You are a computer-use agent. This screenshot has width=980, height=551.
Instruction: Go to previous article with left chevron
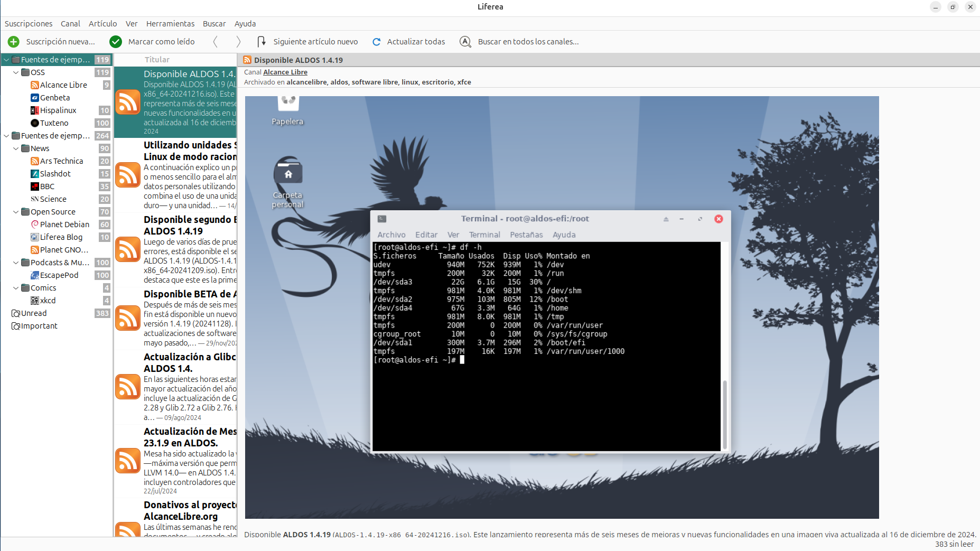[215, 42]
